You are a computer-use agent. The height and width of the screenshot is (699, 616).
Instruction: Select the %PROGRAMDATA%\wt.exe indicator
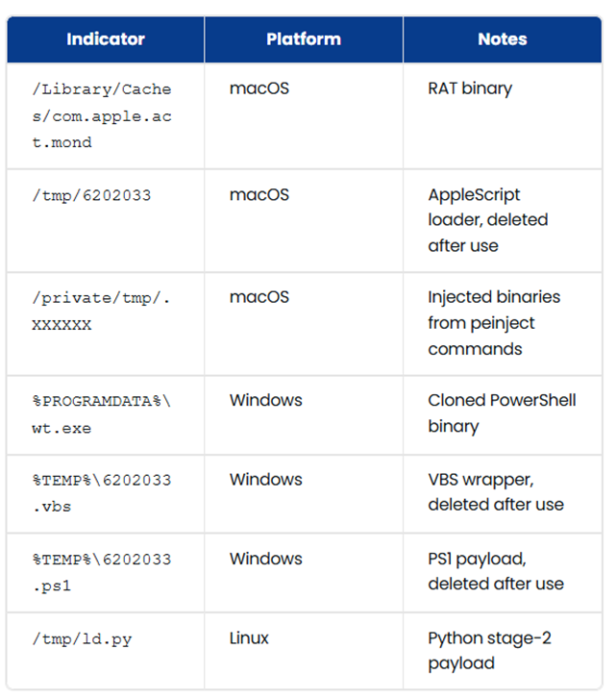click(x=101, y=414)
